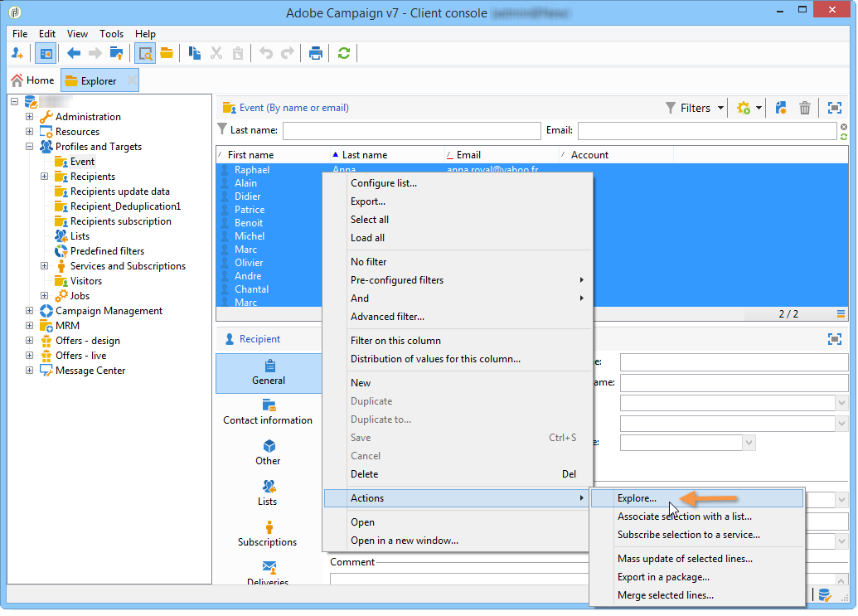The width and height of the screenshot is (858, 616).
Task: Collapse the Profiles and Targets node
Action: coord(30,147)
